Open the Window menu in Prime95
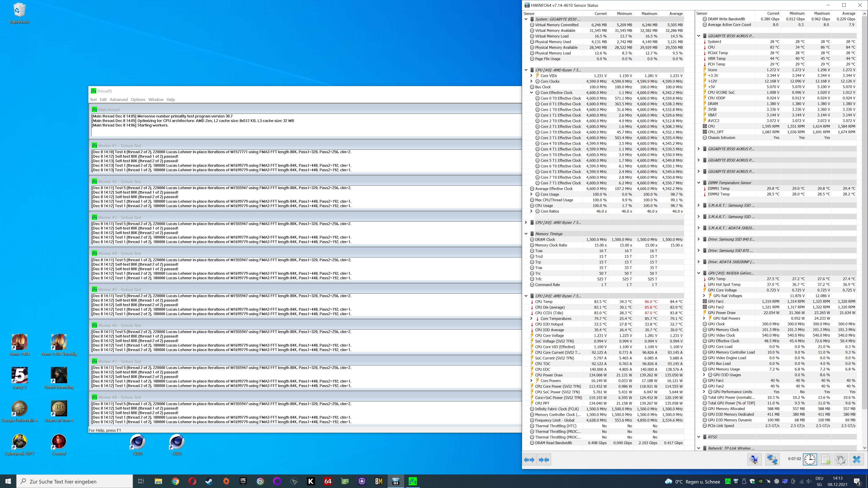The height and width of the screenshot is (488, 868). click(156, 100)
